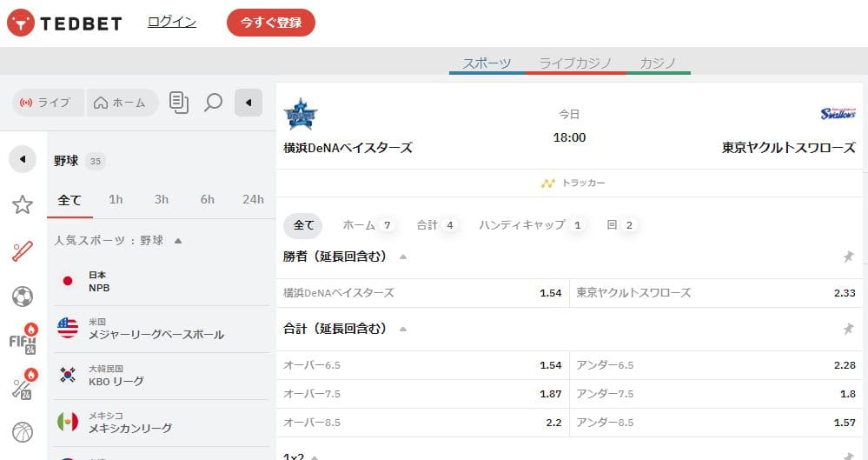868x460 pixels.
Task: Open the トラッカー match tracker
Action: (573, 183)
